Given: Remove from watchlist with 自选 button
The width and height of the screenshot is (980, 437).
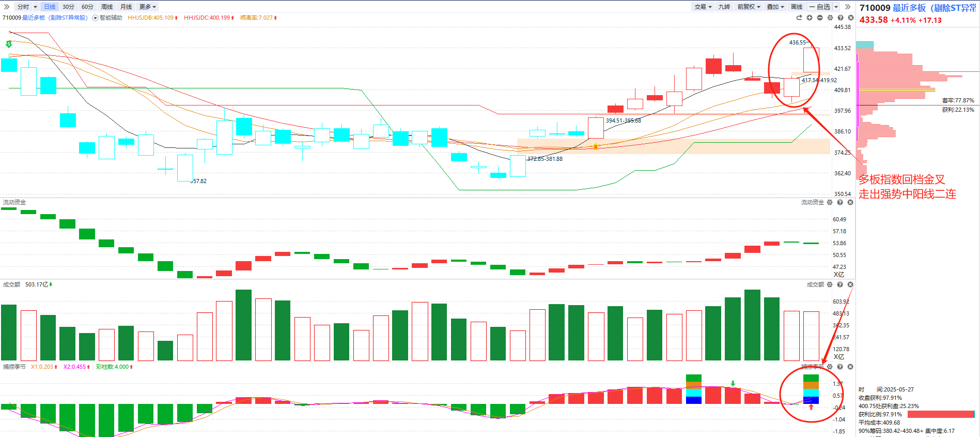Looking at the screenshot, I should click(819, 7).
